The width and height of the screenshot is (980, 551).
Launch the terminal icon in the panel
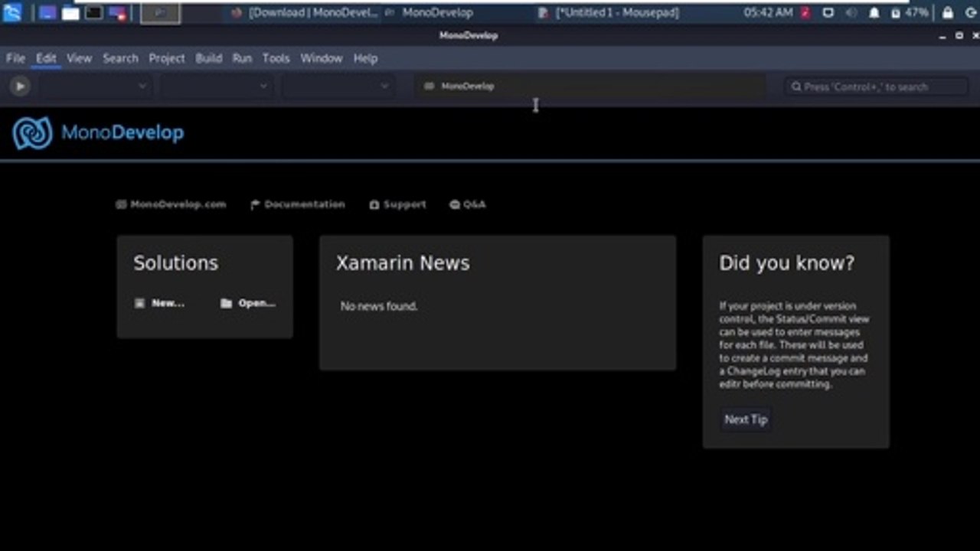(x=93, y=12)
